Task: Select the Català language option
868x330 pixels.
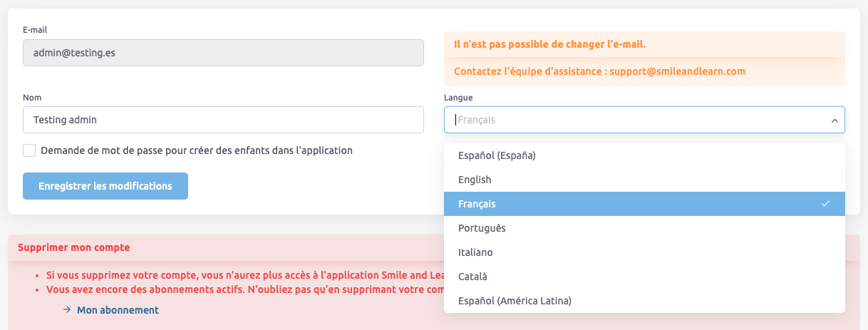Action: point(472,277)
